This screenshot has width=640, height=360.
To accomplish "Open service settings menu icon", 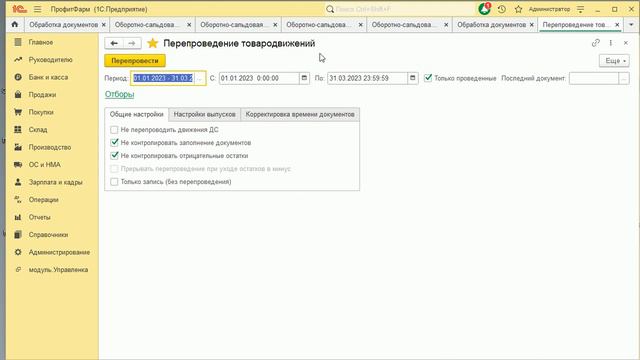I will click(x=580, y=9).
